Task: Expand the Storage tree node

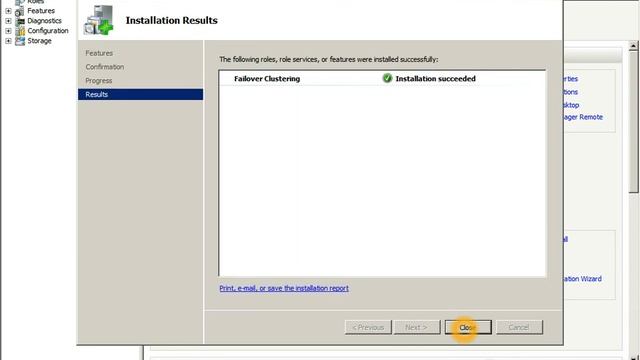Action: [x=8, y=41]
